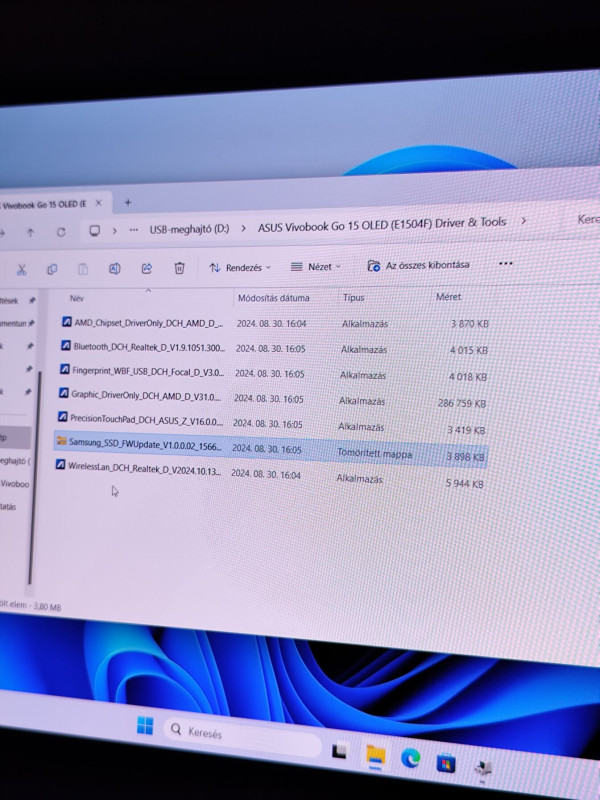600x800 pixels.
Task: Click the Tömörített mappa type cell
Action: pyautogui.click(x=374, y=454)
